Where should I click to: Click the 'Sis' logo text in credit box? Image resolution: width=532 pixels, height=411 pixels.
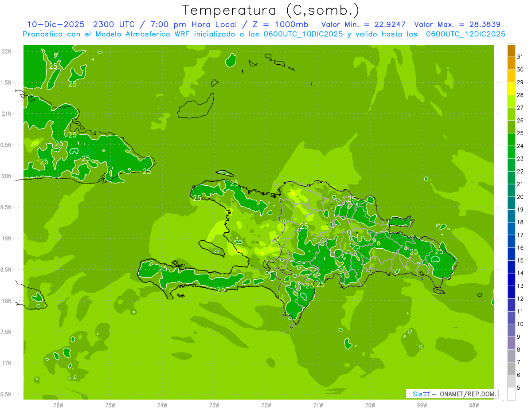[418, 394]
